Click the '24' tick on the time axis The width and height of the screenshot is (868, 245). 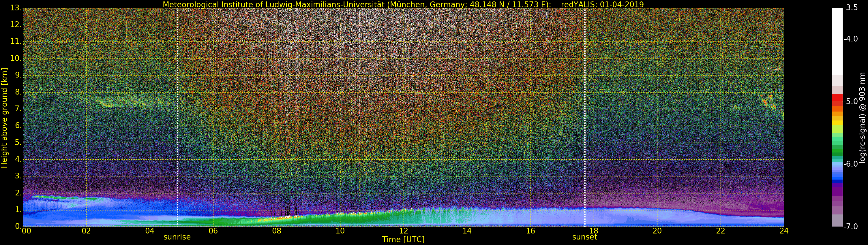tap(784, 231)
